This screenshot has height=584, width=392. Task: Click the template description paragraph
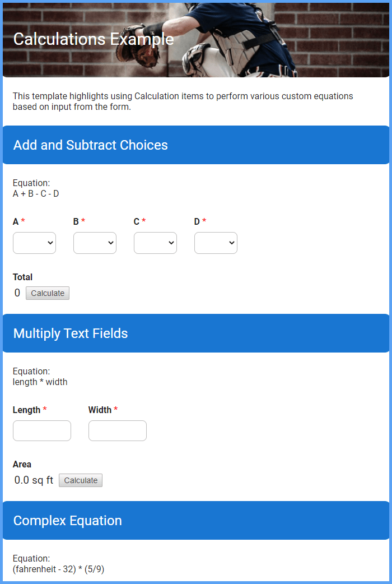[183, 101]
